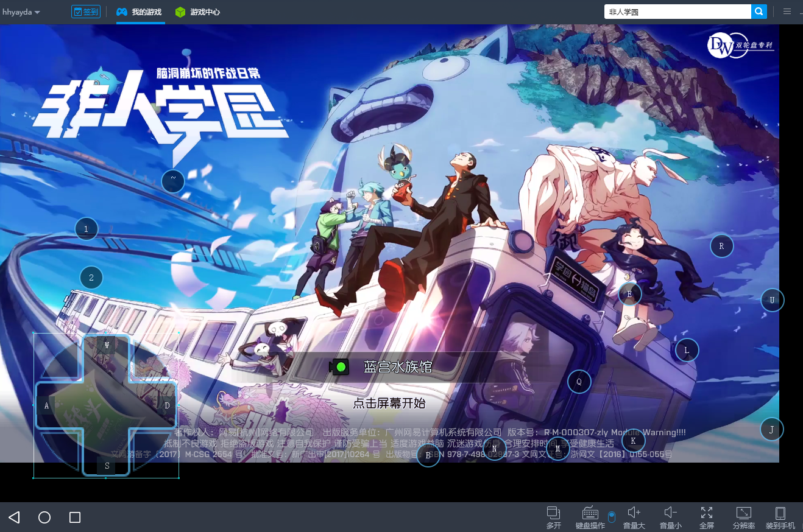Viewport: 803px width, 532px height.
Task: Select the E key mapping circle
Action: click(629, 294)
